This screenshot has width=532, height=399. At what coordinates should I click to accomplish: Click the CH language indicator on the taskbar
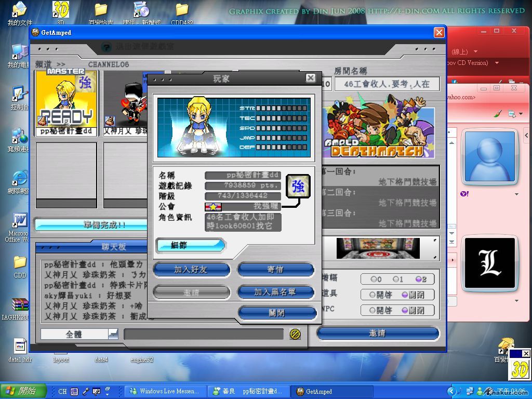coord(62,391)
